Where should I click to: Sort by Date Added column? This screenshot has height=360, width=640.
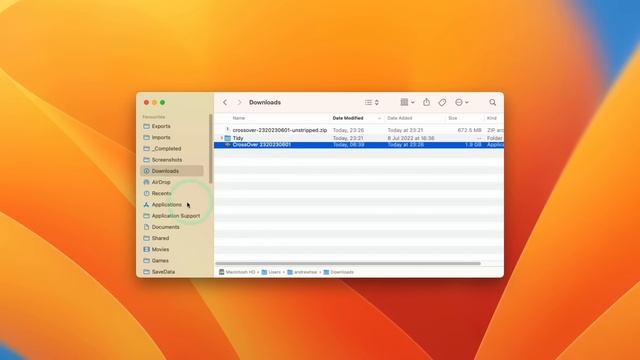400,118
